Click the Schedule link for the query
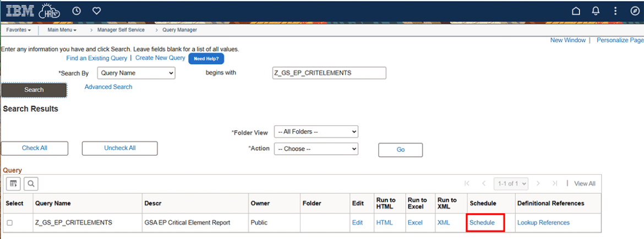644x239 pixels. (x=482, y=223)
